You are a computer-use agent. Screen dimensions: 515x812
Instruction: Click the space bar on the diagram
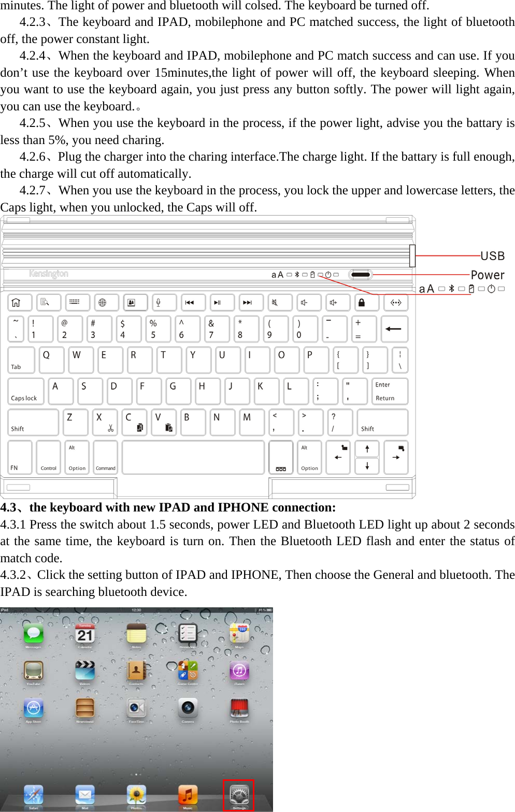pyautogui.click(x=193, y=457)
